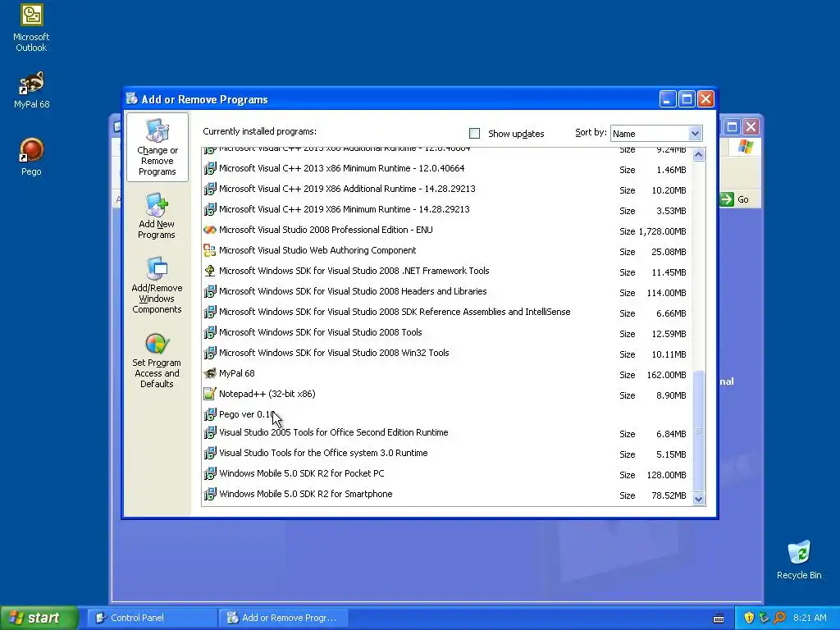
Task: Click the Add or Remove Programs title bar
Action: [391, 99]
